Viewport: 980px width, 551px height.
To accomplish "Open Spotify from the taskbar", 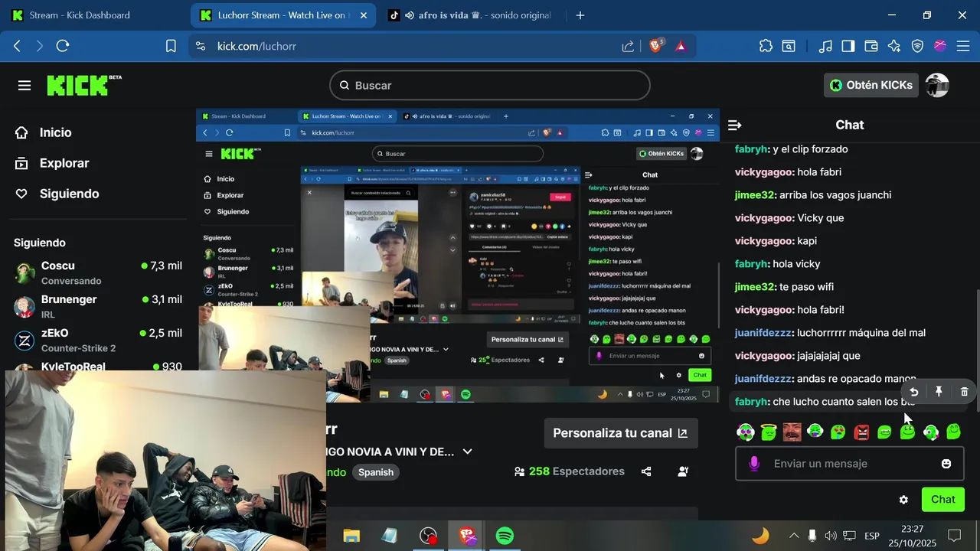I will pyautogui.click(x=505, y=536).
